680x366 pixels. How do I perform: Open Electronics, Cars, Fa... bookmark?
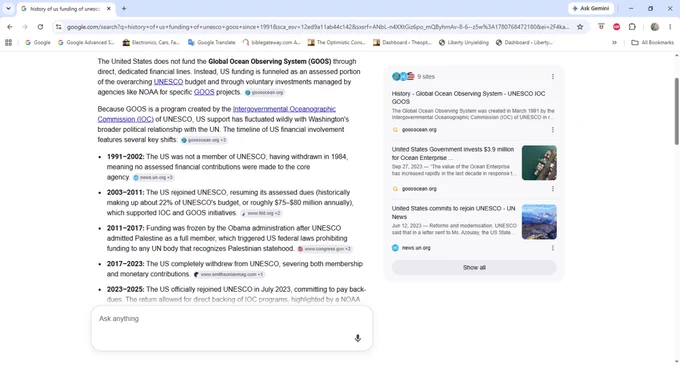[151, 42]
